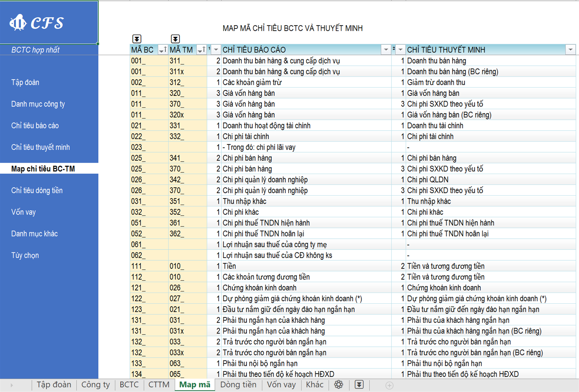Open Vốn vay in the sidebar
The height and width of the screenshot is (392, 579).
click(24, 212)
